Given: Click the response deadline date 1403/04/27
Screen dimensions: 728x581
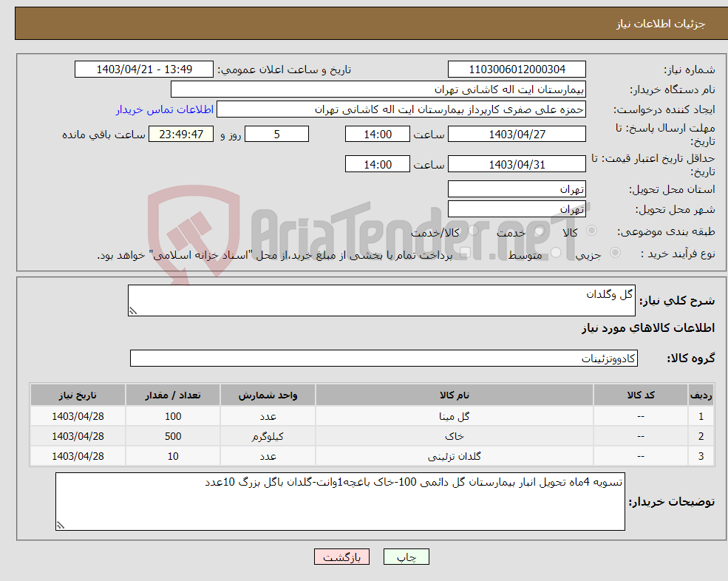Looking at the screenshot, I should [x=517, y=135].
